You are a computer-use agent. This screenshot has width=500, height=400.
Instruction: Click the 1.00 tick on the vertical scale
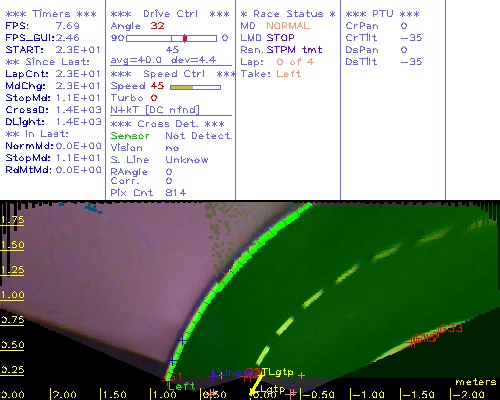tap(12, 295)
